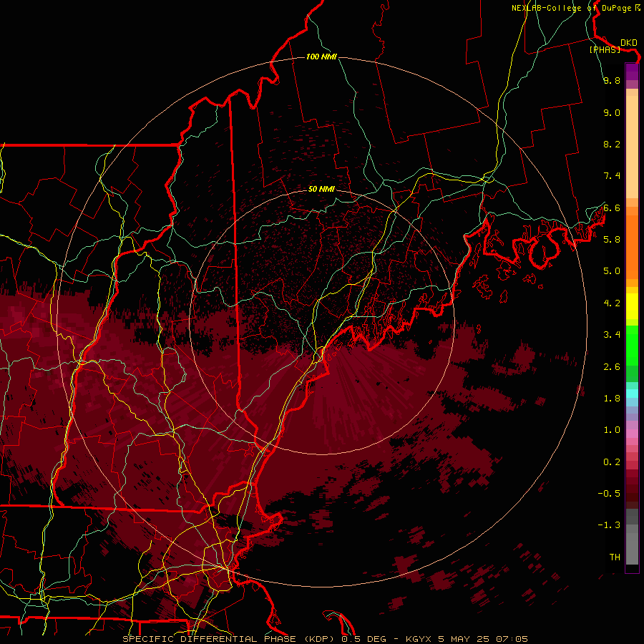Screen dimensions: 644x644
Task: Select the 4.2 scale value
Action: (612, 303)
